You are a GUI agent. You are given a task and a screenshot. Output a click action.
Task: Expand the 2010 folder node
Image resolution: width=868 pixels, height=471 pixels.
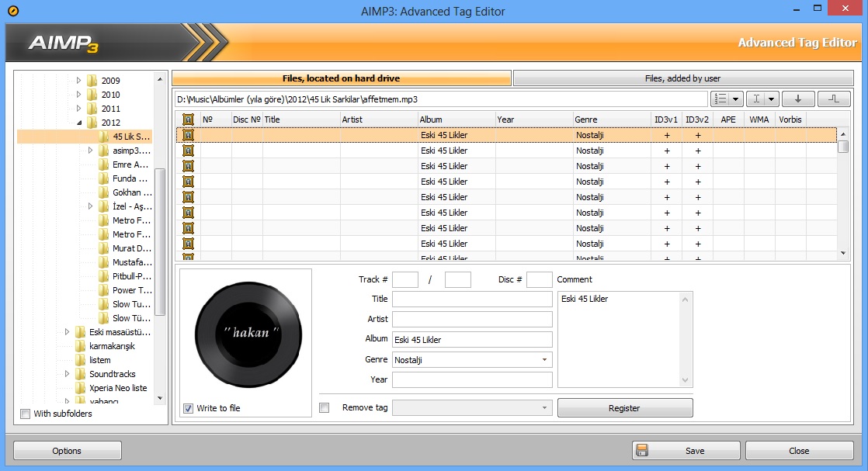[78, 95]
